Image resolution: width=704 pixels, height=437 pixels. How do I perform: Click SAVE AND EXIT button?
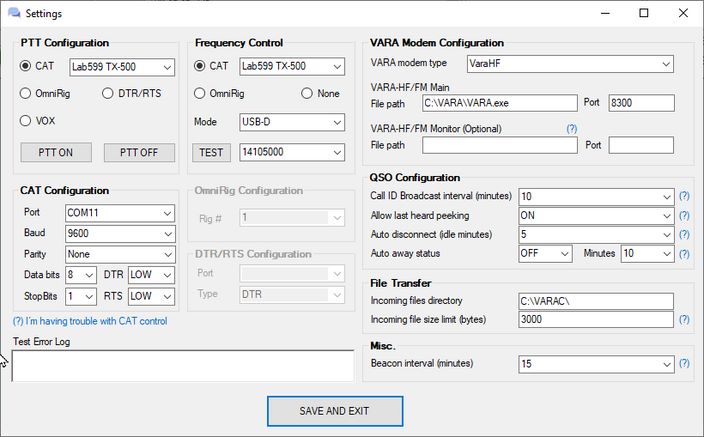click(x=335, y=411)
